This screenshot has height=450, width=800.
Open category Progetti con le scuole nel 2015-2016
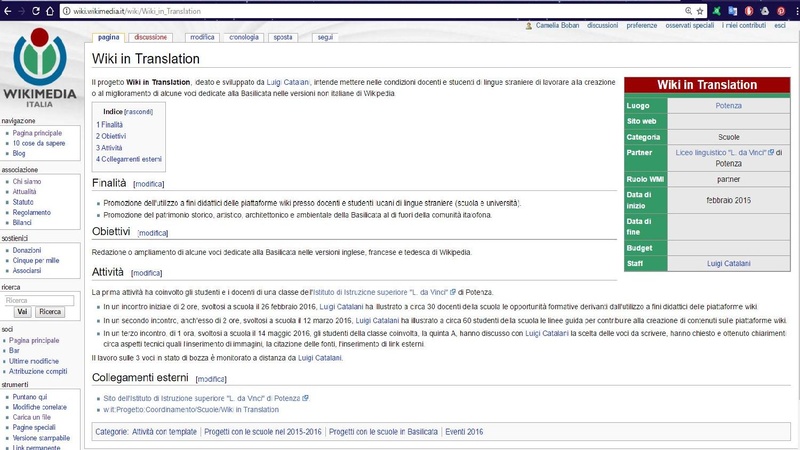click(263, 432)
